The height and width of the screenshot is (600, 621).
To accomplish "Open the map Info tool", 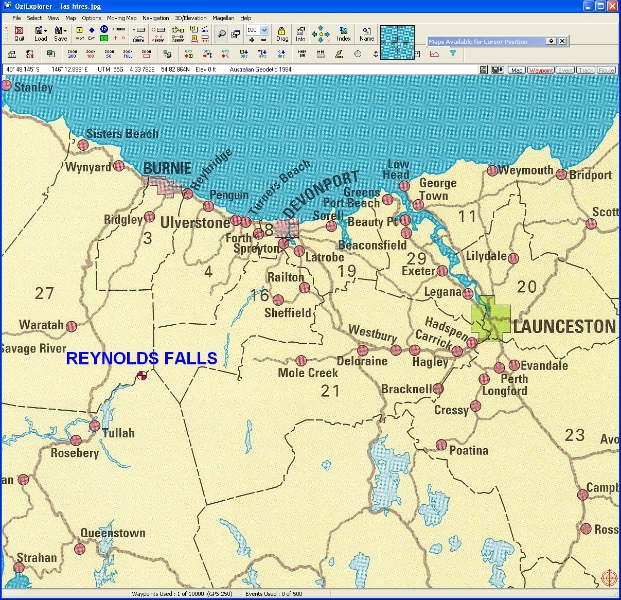I will click(300, 34).
